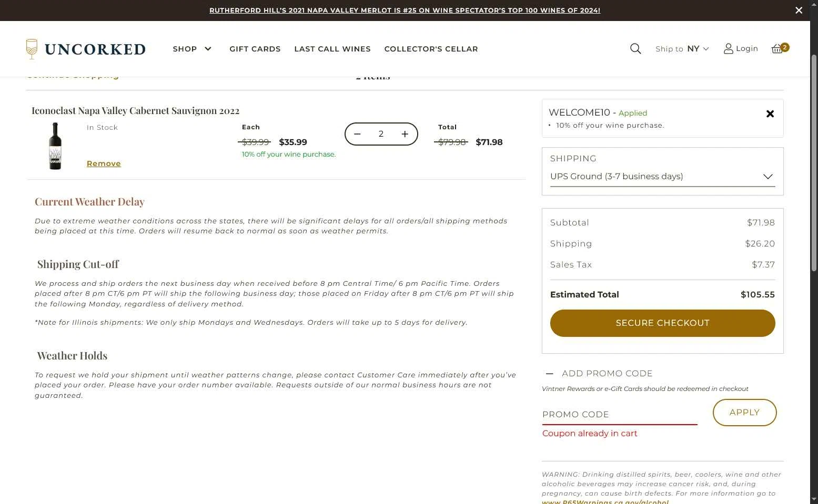Remove the Iconoclast Cabernet from cart
The image size is (818, 504).
[x=104, y=163]
